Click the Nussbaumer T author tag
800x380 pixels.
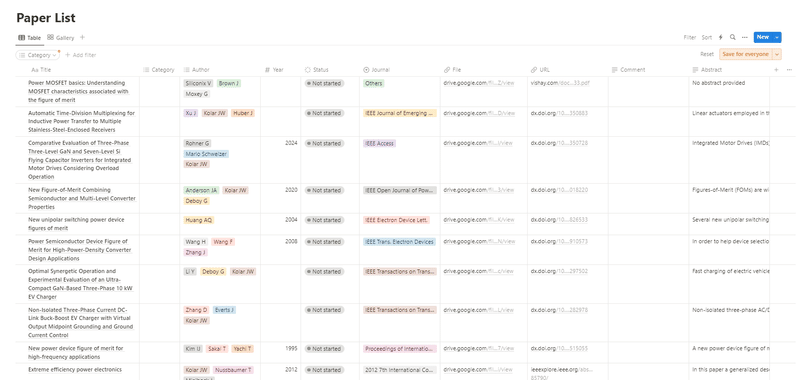click(x=233, y=370)
